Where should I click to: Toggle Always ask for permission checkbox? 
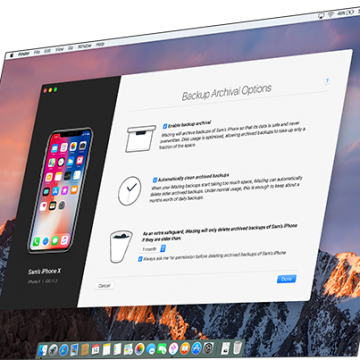click(140, 259)
